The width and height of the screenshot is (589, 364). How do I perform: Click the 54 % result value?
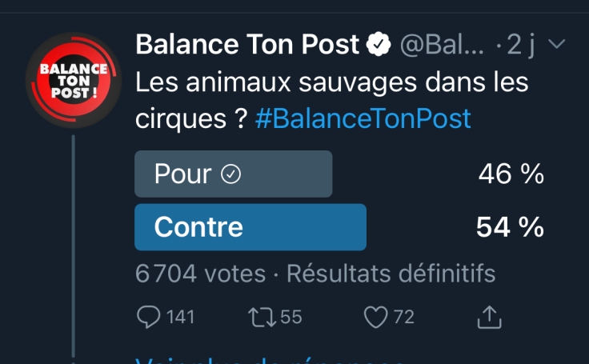(510, 227)
